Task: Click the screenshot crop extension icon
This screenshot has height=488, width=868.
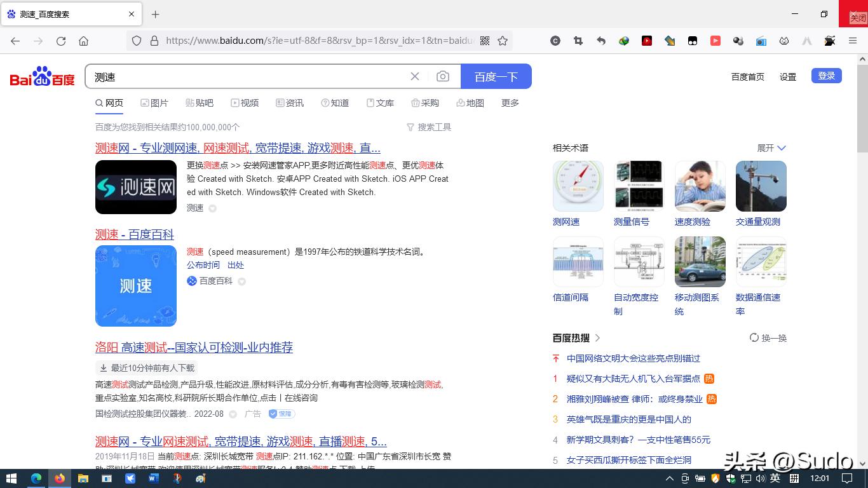Action: coord(578,40)
